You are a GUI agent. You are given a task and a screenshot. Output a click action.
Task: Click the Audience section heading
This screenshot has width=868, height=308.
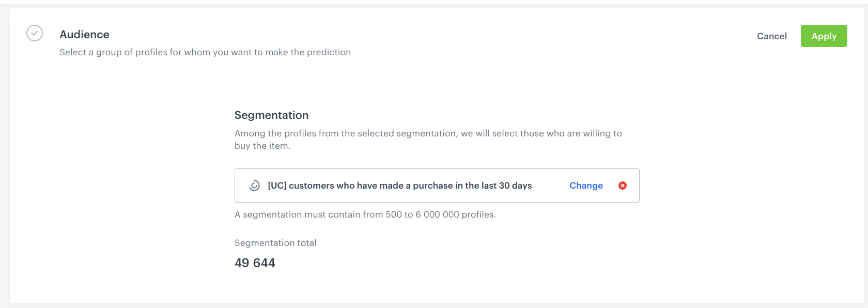[84, 35]
